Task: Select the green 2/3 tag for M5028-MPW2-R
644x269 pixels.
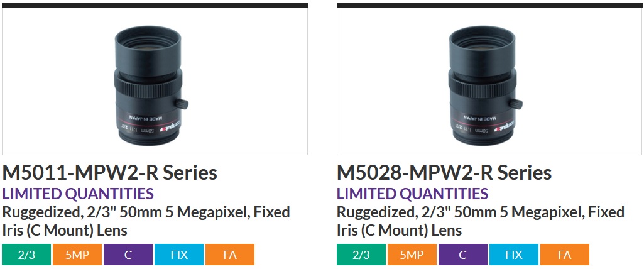Action: coord(361,255)
